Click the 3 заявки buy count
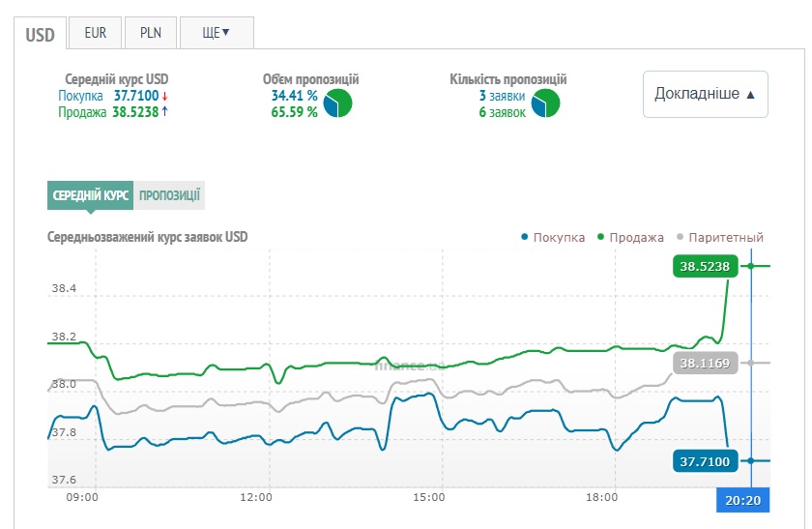The image size is (812, 529). pyautogui.click(x=502, y=96)
